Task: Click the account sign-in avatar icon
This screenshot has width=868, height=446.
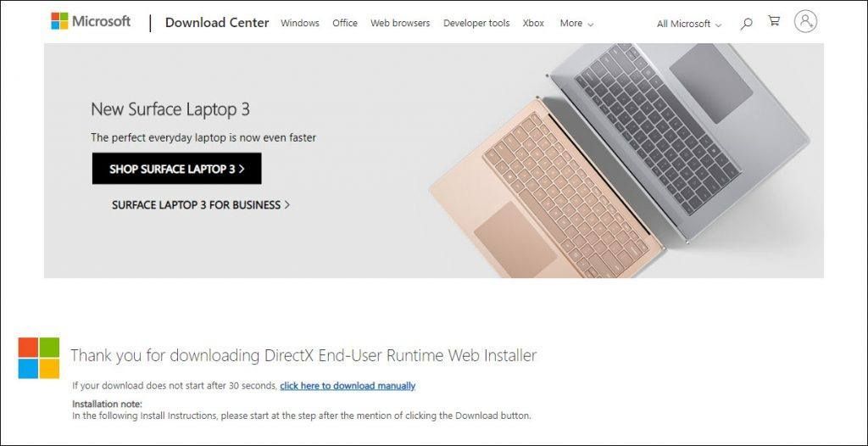Action: click(805, 21)
